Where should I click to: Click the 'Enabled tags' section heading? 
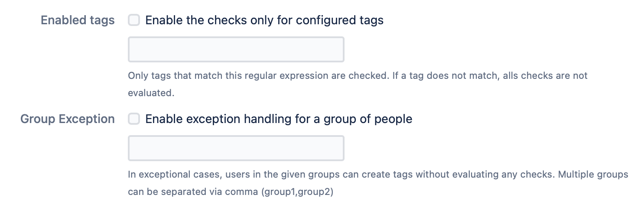(78, 20)
